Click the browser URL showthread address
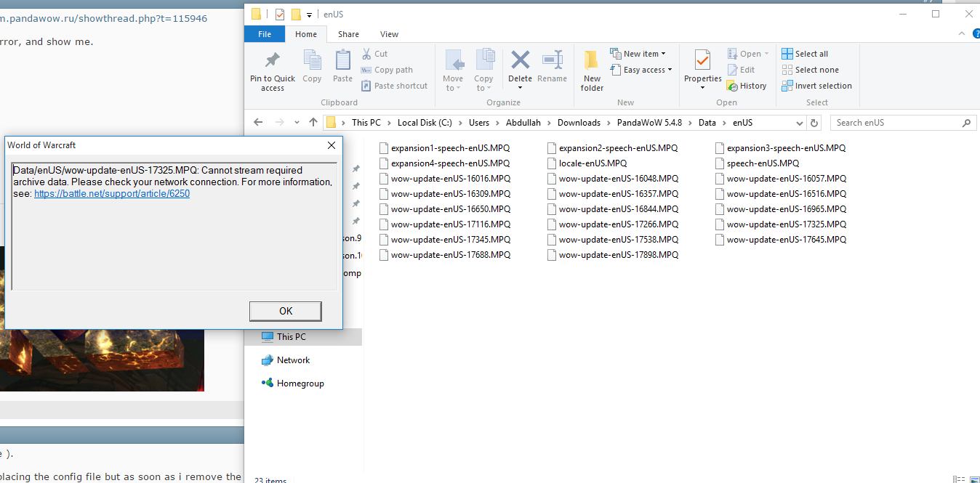Viewport: 980px width, 483px height. [x=103, y=18]
